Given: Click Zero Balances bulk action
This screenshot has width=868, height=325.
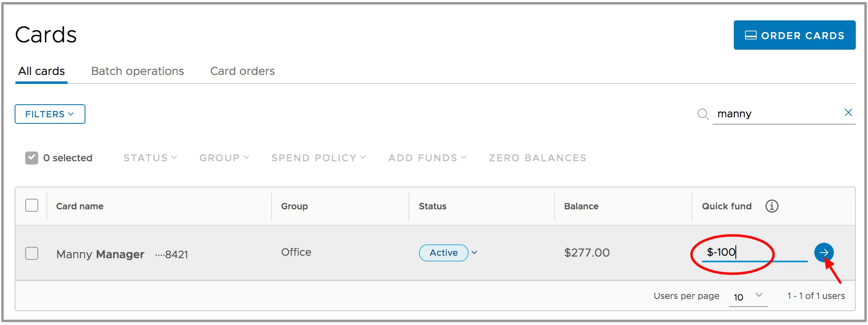Looking at the screenshot, I should [537, 158].
